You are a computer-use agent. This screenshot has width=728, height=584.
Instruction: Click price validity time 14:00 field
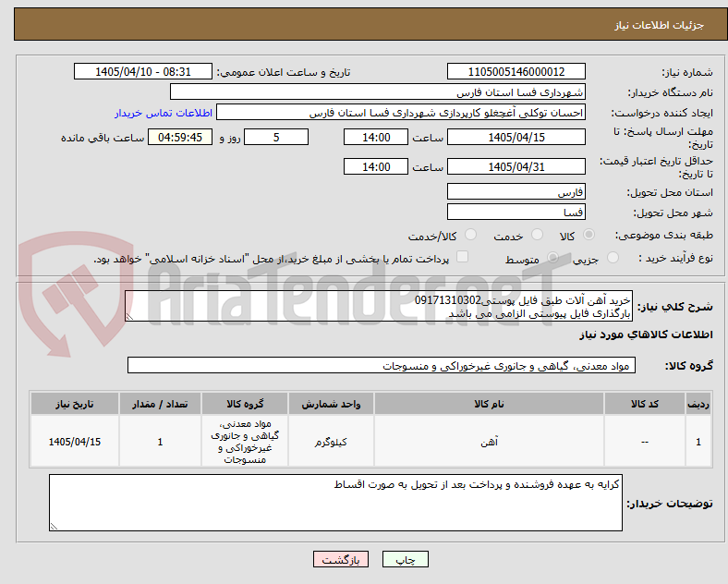click(x=376, y=166)
